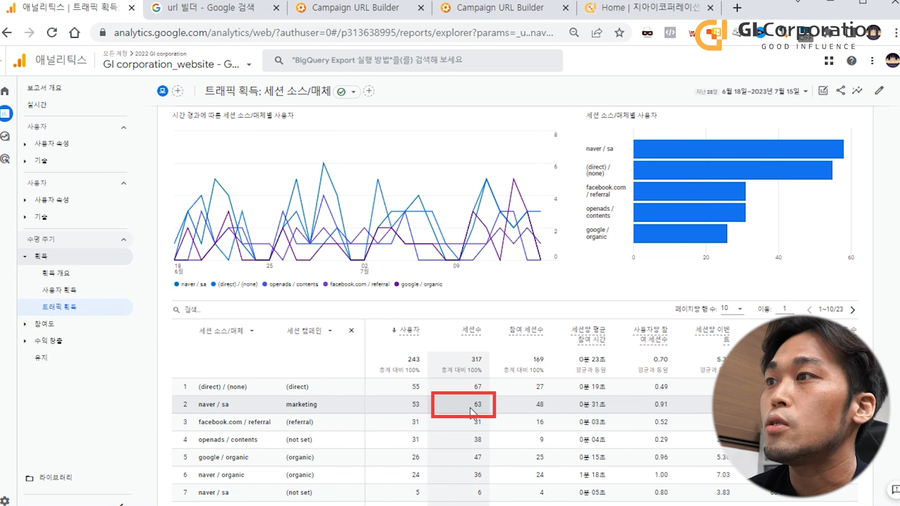Toggle naver / sa series in chart legend

tap(190, 284)
